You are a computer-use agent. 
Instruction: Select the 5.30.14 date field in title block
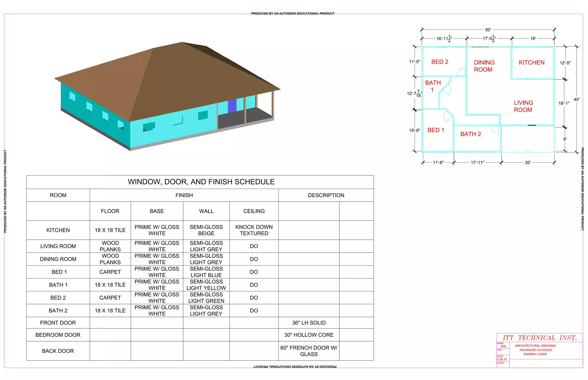click(x=502, y=359)
